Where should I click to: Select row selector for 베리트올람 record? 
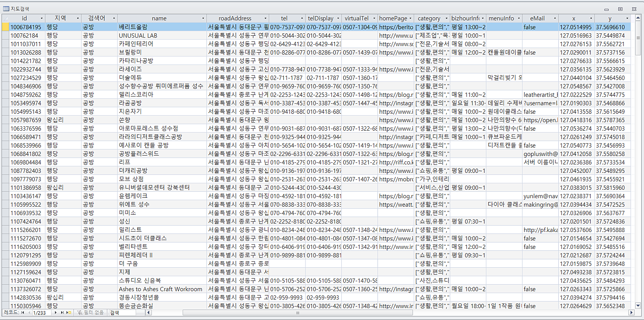pyautogui.click(x=5, y=27)
